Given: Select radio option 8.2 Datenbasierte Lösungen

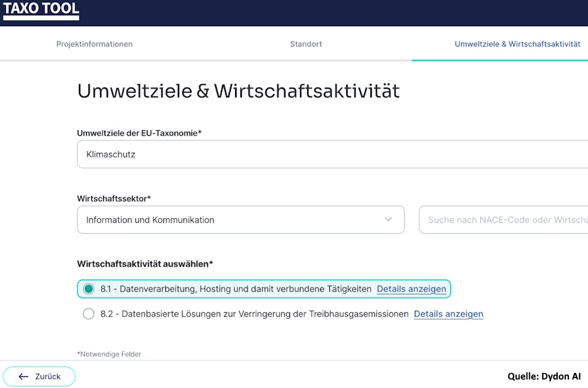Looking at the screenshot, I should click(89, 314).
